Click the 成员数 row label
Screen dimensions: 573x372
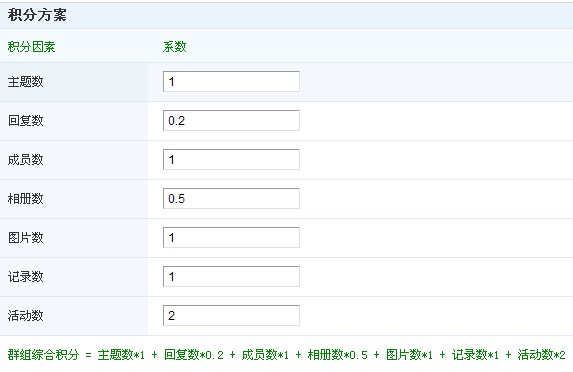click(x=26, y=159)
